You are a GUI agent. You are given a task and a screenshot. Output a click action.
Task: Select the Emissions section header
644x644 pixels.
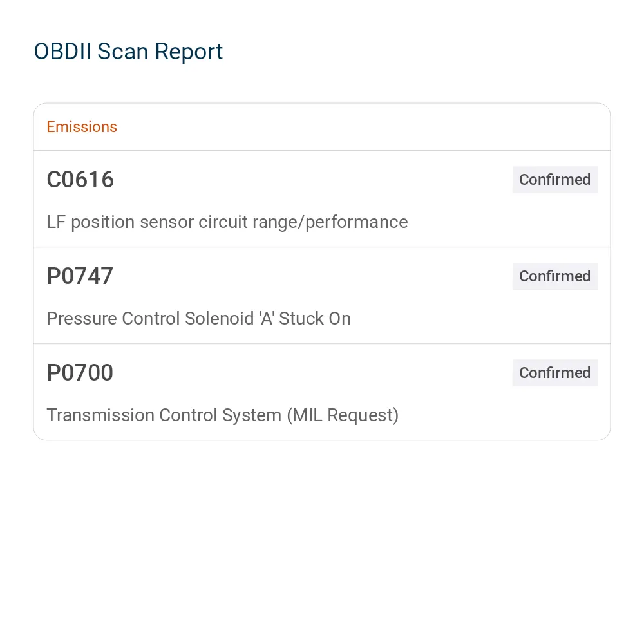click(x=322, y=127)
